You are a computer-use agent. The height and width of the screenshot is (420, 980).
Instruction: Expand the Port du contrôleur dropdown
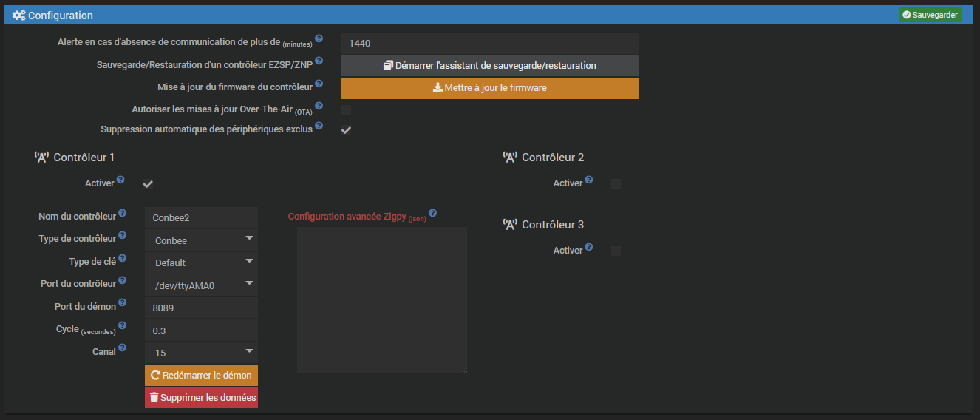coord(202,285)
